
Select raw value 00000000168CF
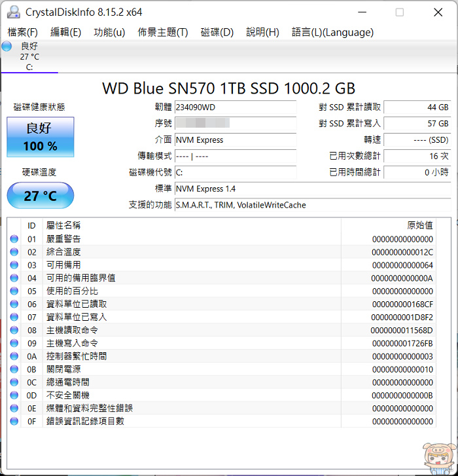(x=402, y=304)
